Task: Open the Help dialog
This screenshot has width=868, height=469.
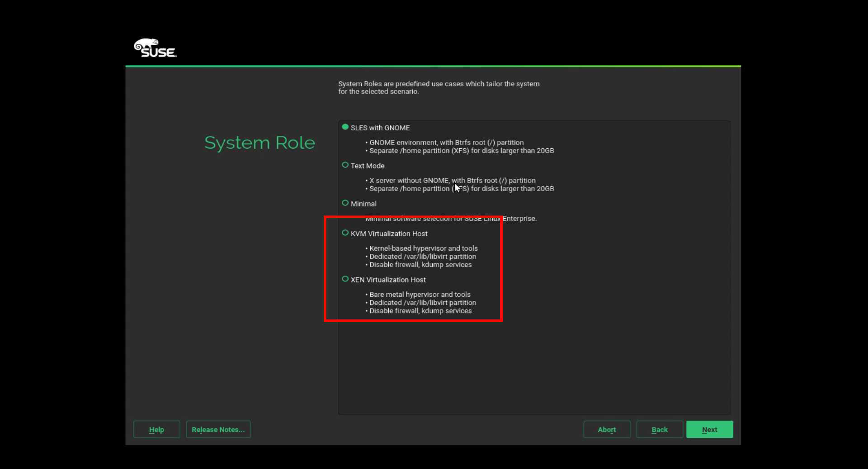Action: click(x=156, y=430)
